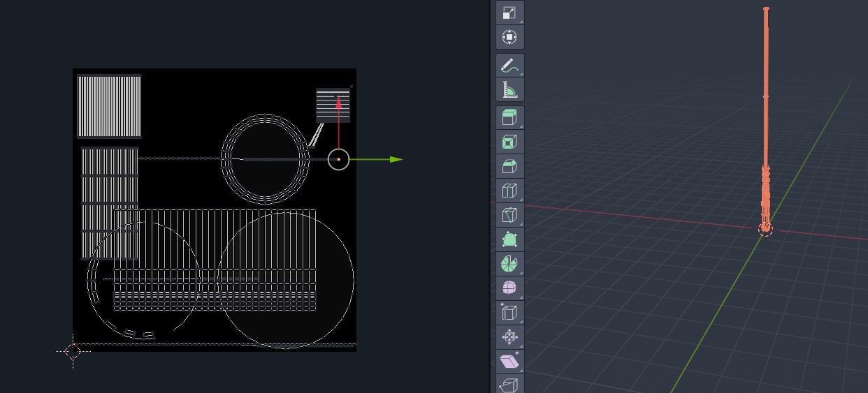Viewport: 868px width, 393px height.
Task: Click the red vertical arrow of UV gizmo
Action: (x=339, y=102)
